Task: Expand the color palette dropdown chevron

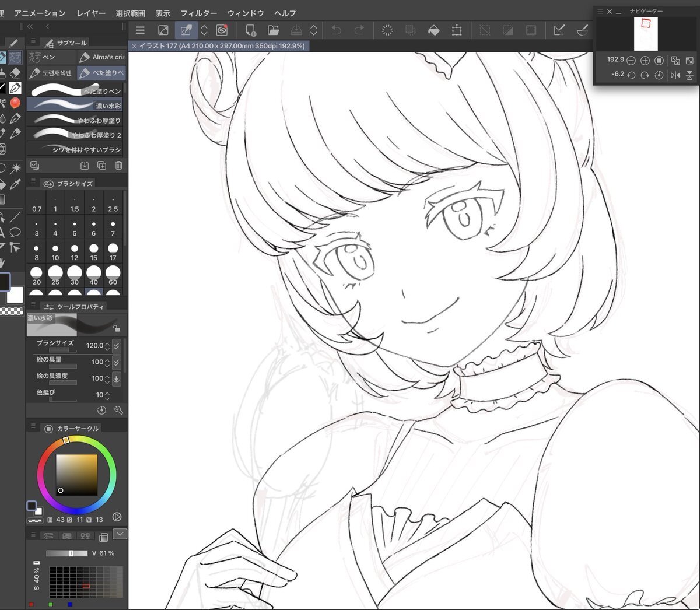Action: point(120,534)
